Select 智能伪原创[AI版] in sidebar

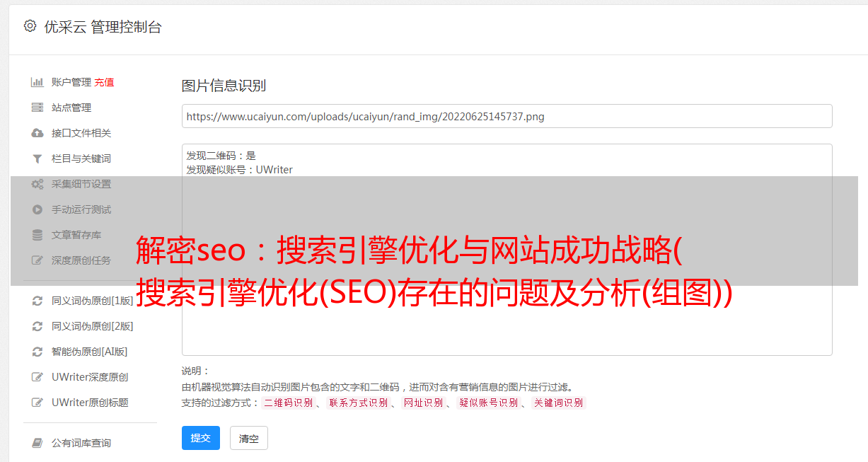point(90,352)
